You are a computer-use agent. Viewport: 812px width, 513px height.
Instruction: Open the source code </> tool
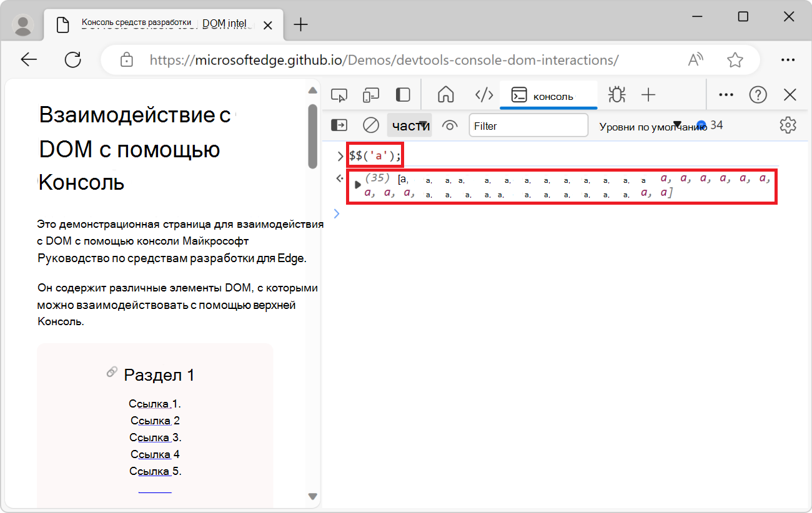pyautogui.click(x=483, y=94)
